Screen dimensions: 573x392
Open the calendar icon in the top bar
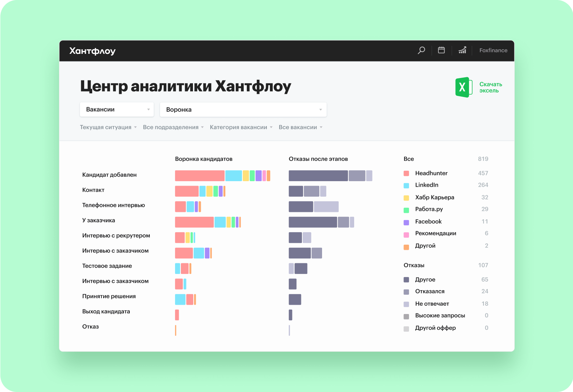(441, 50)
